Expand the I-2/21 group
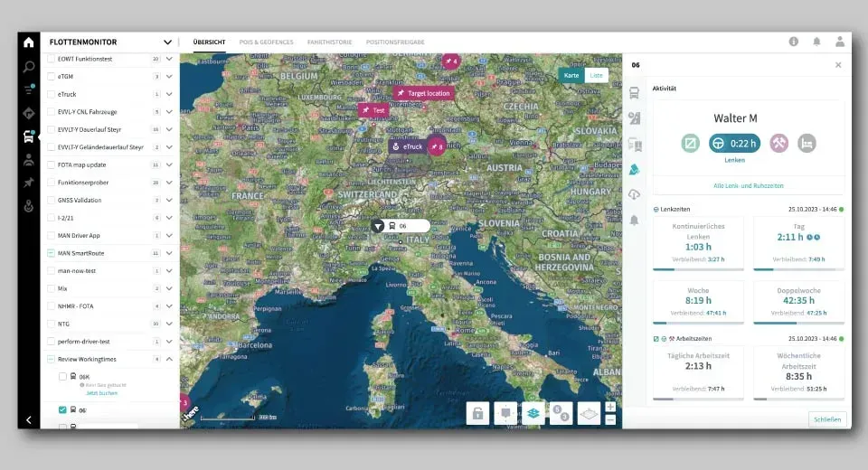 pyautogui.click(x=169, y=218)
